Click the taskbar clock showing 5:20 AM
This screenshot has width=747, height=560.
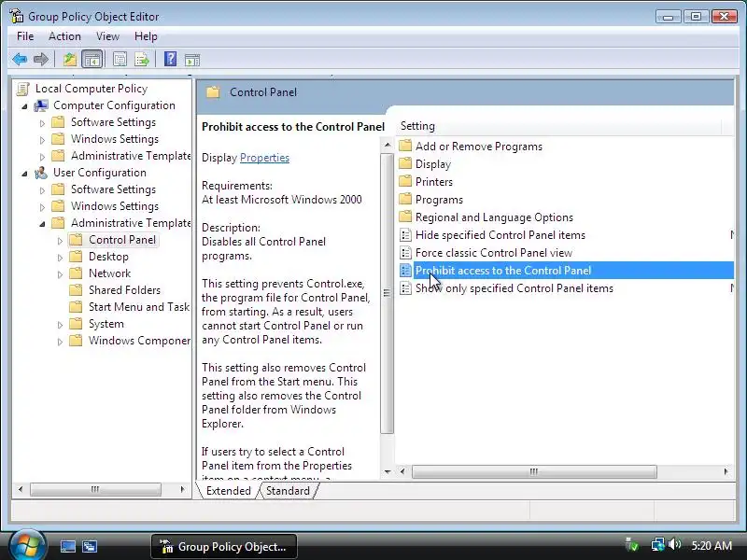pyautogui.click(x=712, y=546)
